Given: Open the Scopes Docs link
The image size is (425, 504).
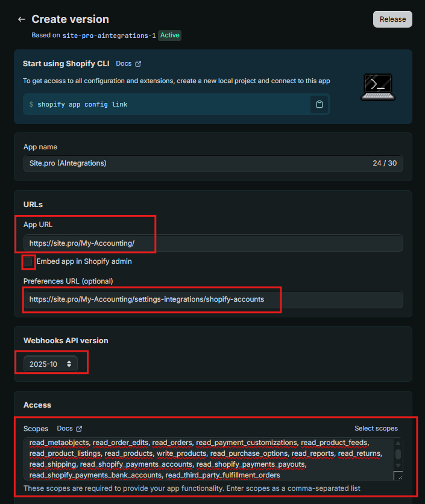Looking at the screenshot, I should point(65,429).
